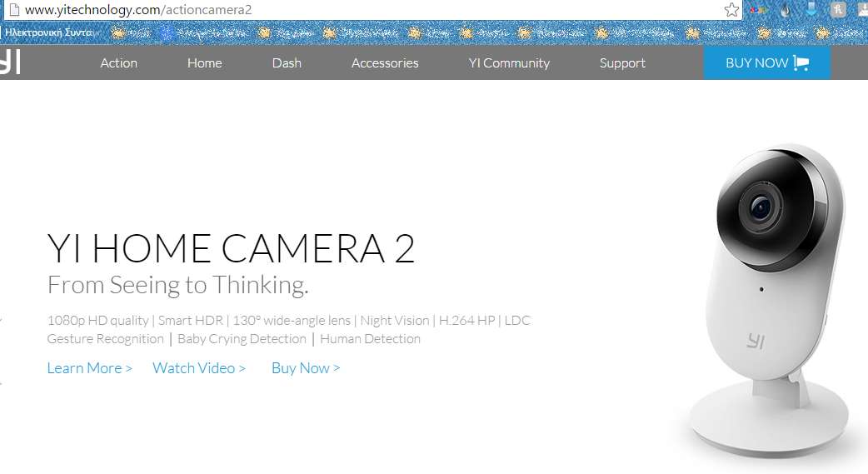Click the shopping cart icon on Buy Now
This screenshot has width=868, height=474.
(x=801, y=63)
